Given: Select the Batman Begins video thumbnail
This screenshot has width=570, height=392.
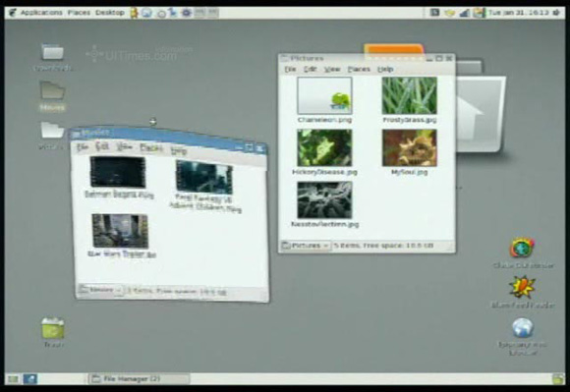Looking at the screenshot, I should [x=118, y=173].
